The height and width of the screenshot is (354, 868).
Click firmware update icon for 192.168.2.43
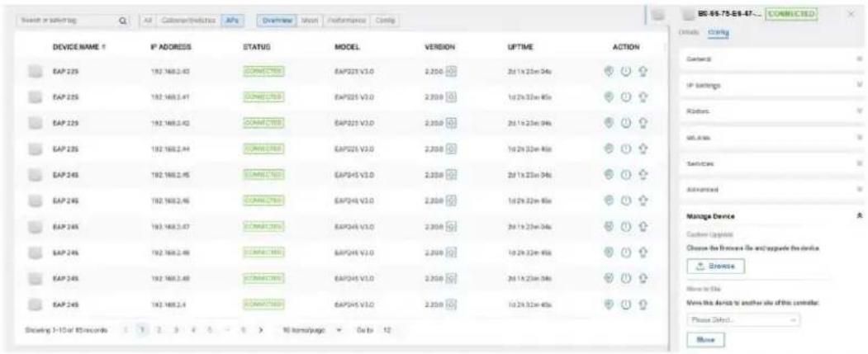coord(451,71)
